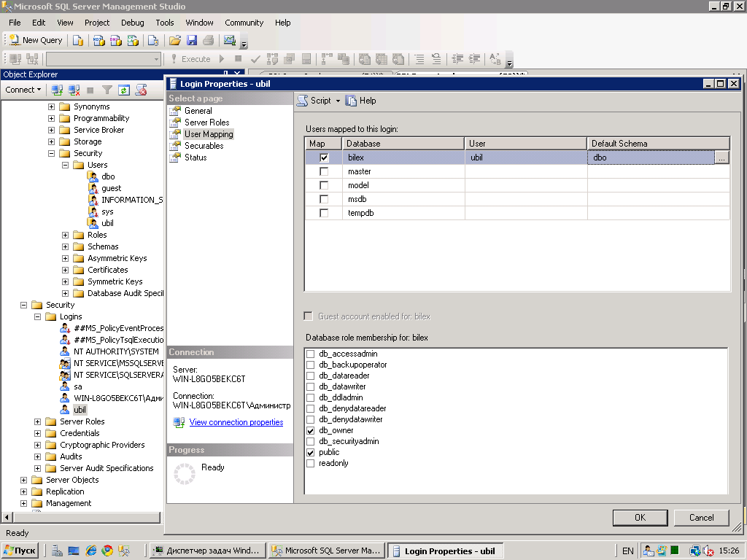Check the Map box for tempdb
The height and width of the screenshot is (560, 747).
coord(324,213)
